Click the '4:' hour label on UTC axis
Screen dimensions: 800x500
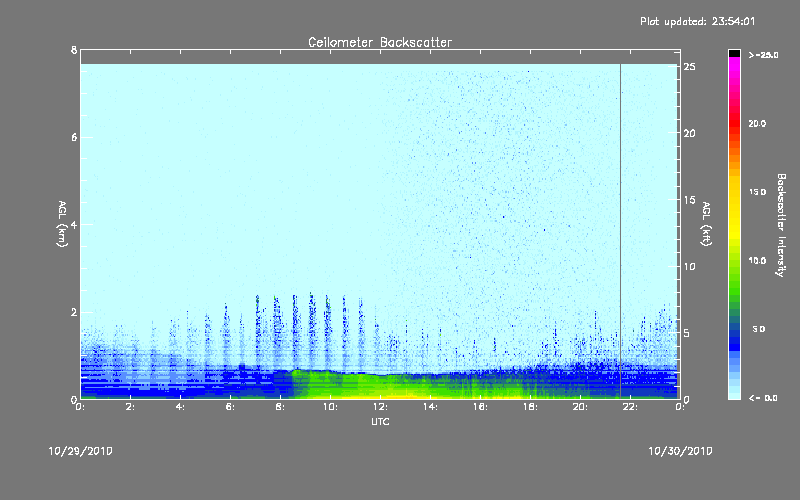181,407
